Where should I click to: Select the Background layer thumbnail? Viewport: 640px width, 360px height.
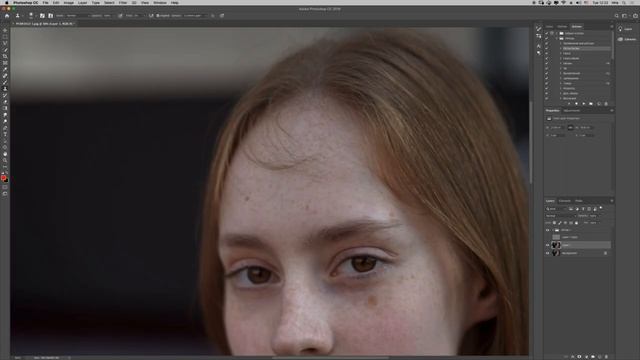tap(556, 253)
